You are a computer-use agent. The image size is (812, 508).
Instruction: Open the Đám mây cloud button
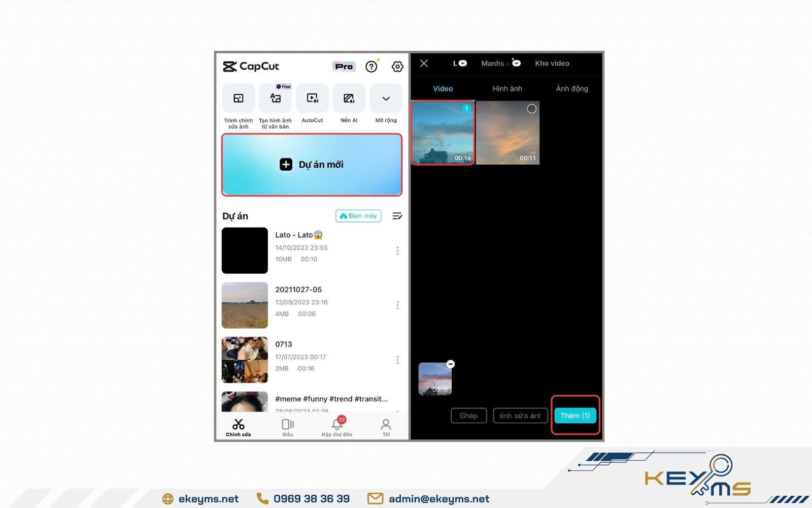(358, 216)
